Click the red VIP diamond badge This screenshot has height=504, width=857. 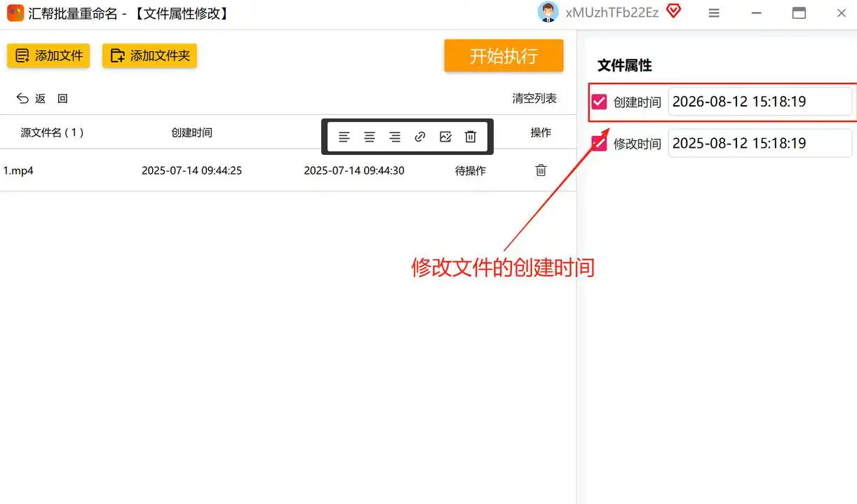coord(673,11)
